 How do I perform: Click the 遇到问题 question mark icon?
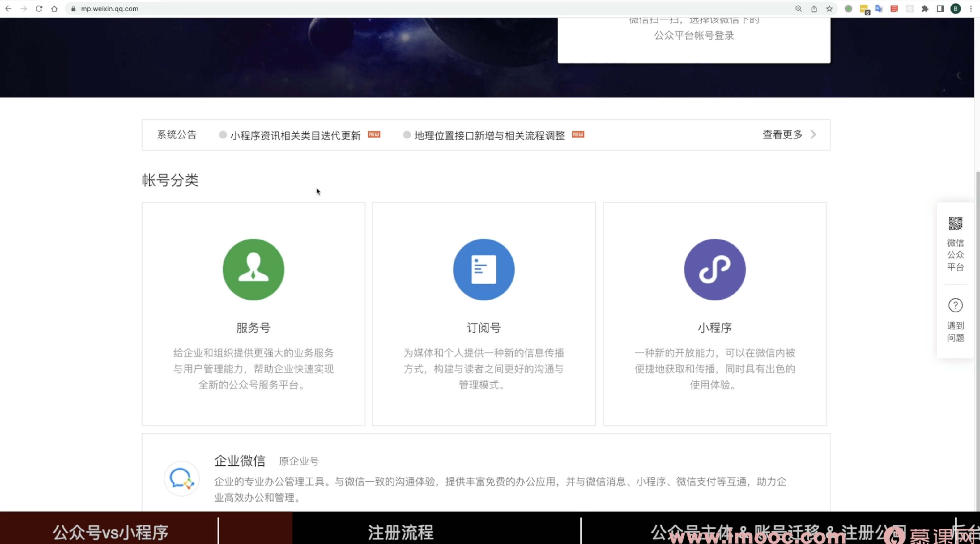955,305
